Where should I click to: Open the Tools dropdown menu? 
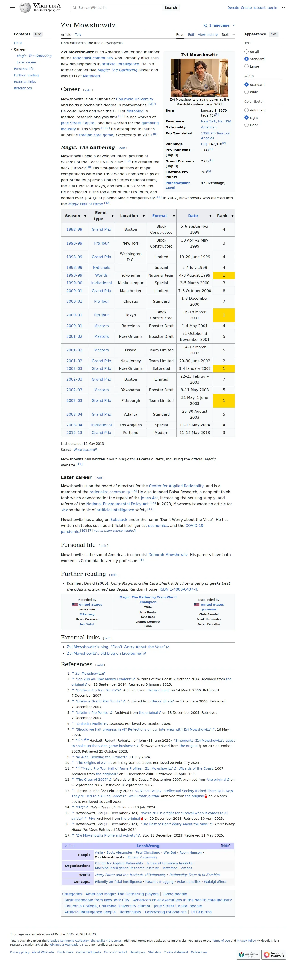[x=228, y=35]
